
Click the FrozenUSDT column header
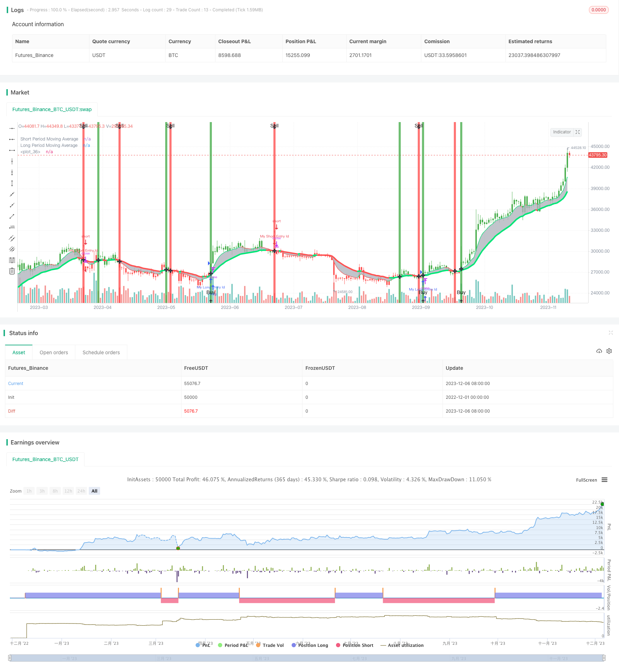[320, 368]
